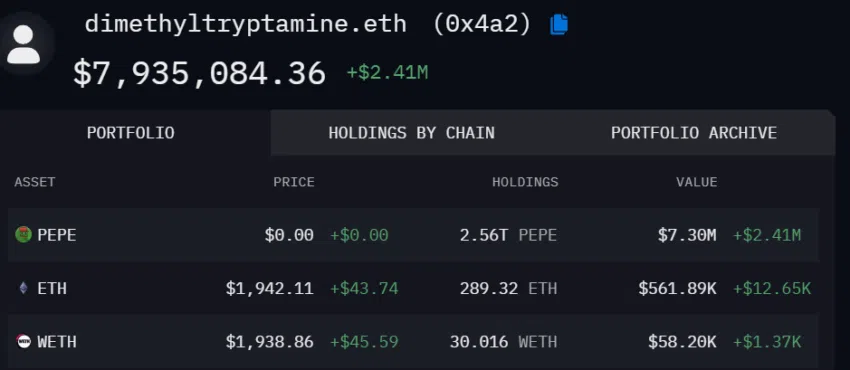
Task: Open the HOLDINGS BY CHAIN tab
Action: click(x=411, y=133)
